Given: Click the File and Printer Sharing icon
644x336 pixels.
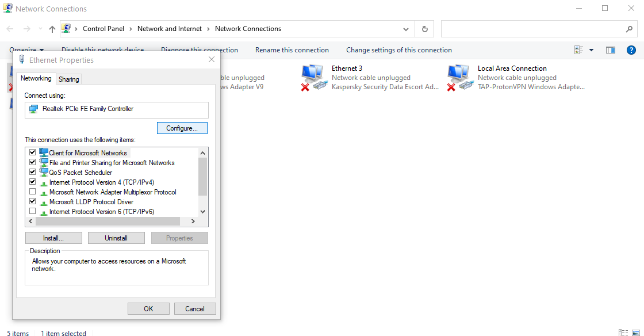Looking at the screenshot, I should 44,162.
